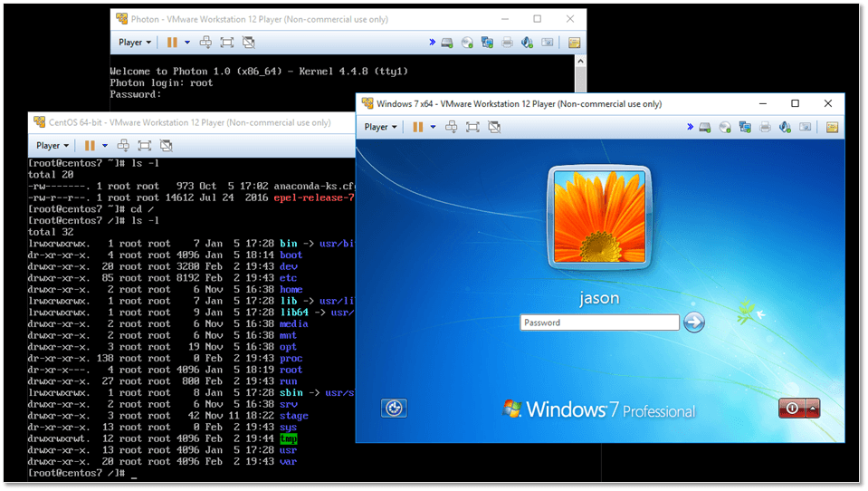Viewport: 868px width, 491px height.
Task: Click VMware logo icon in Photon title bar
Action: (122, 19)
